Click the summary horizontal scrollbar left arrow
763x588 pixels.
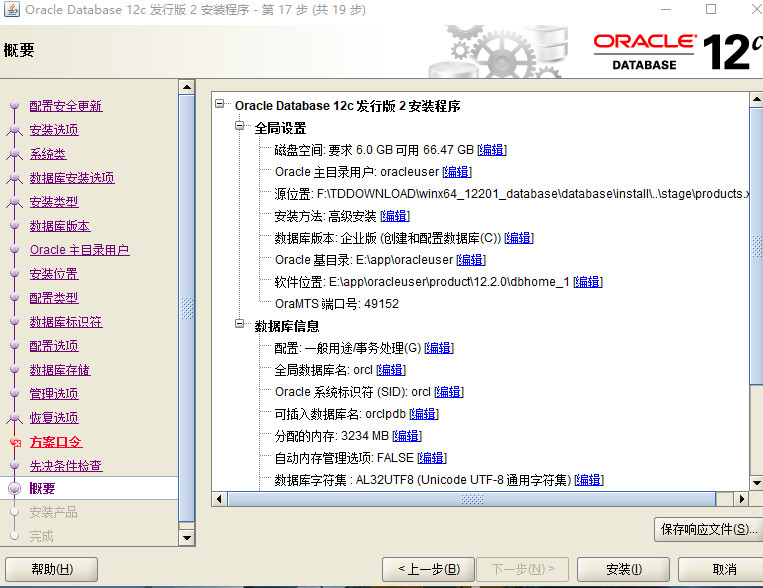[x=219, y=499]
